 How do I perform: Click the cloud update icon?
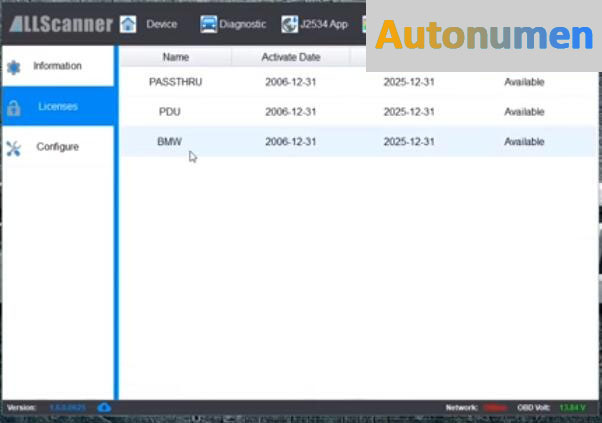click(104, 407)
